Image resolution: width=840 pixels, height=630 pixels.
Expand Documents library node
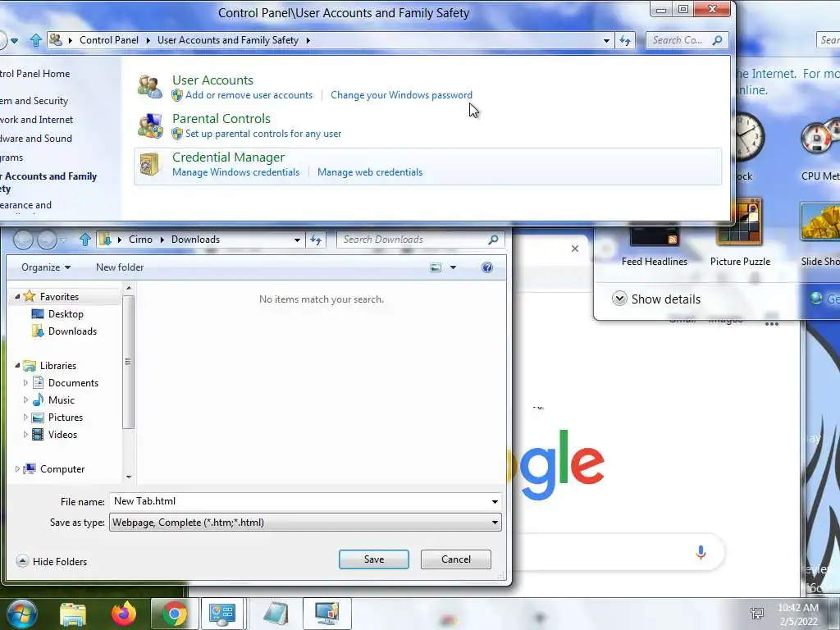[x=25, y=382]
